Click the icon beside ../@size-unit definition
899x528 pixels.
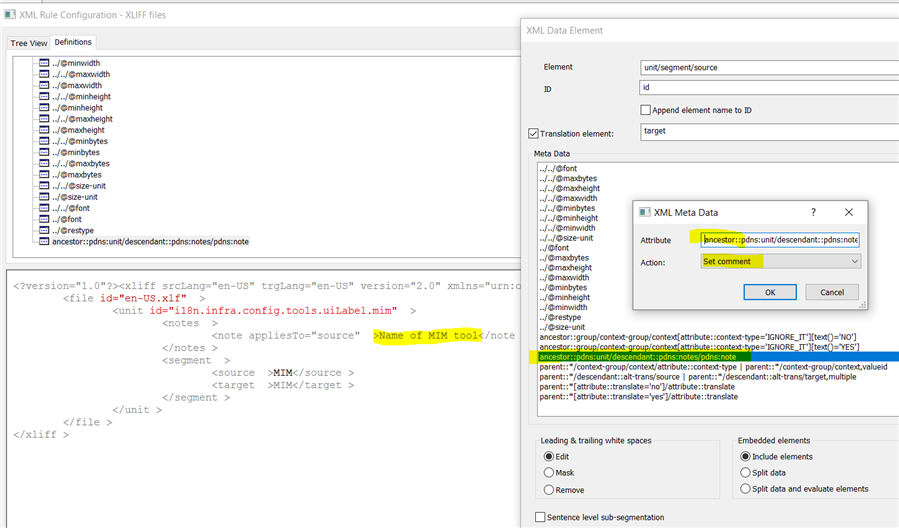44,197
